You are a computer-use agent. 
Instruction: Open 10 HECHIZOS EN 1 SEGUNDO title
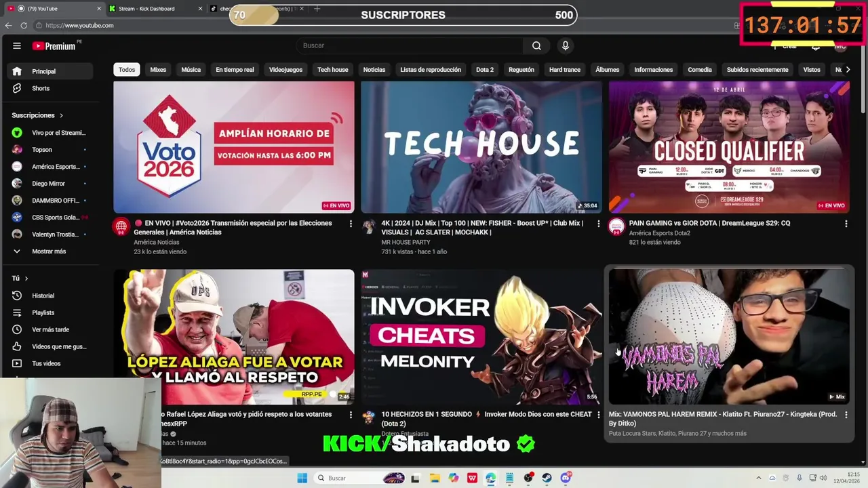click(487, 418)
